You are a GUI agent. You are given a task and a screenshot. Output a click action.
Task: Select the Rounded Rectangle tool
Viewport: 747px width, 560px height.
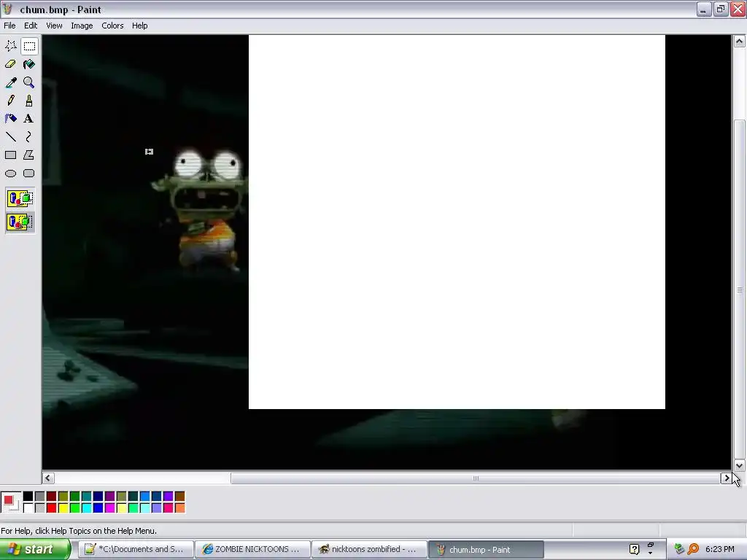(x=29, y=174)
